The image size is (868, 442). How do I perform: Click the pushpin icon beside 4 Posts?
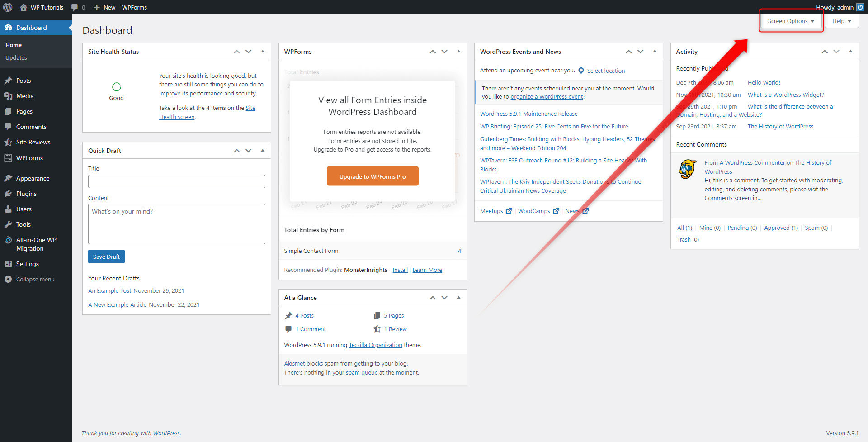[x=288, y=315]
